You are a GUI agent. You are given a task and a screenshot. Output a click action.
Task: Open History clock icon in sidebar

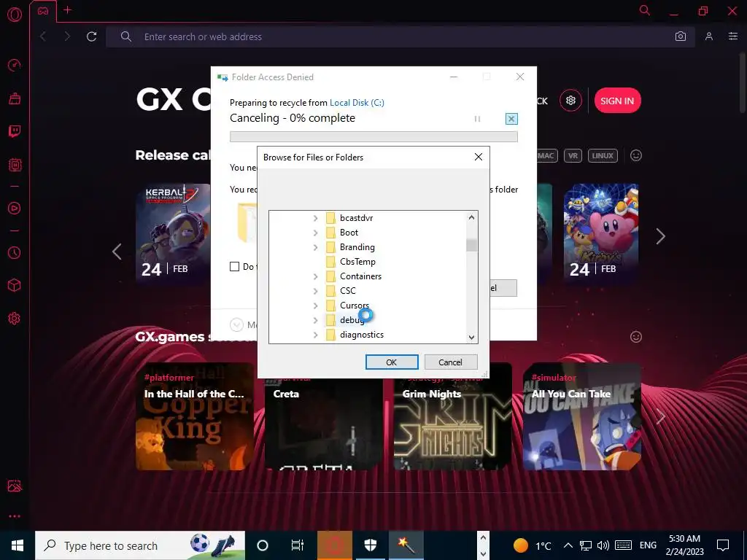coord(15,252)
